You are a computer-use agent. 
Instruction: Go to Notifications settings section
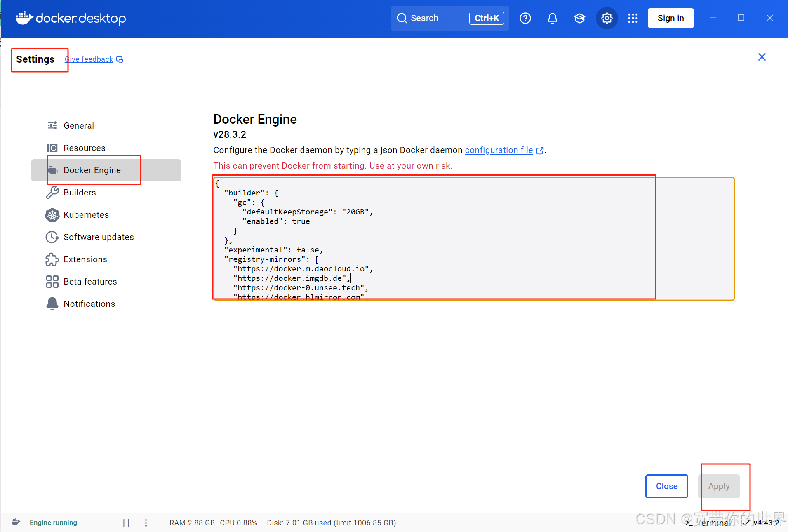pos(106,304)
